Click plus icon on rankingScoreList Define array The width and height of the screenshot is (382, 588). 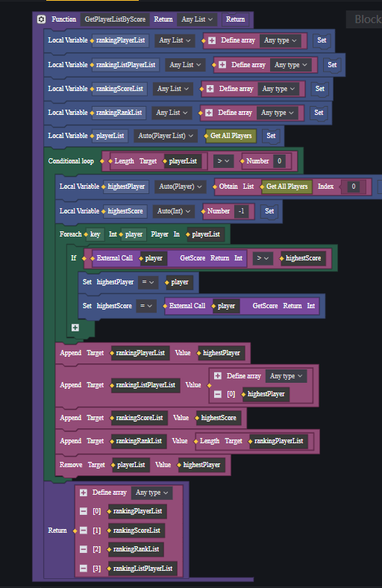click(210, 89)
